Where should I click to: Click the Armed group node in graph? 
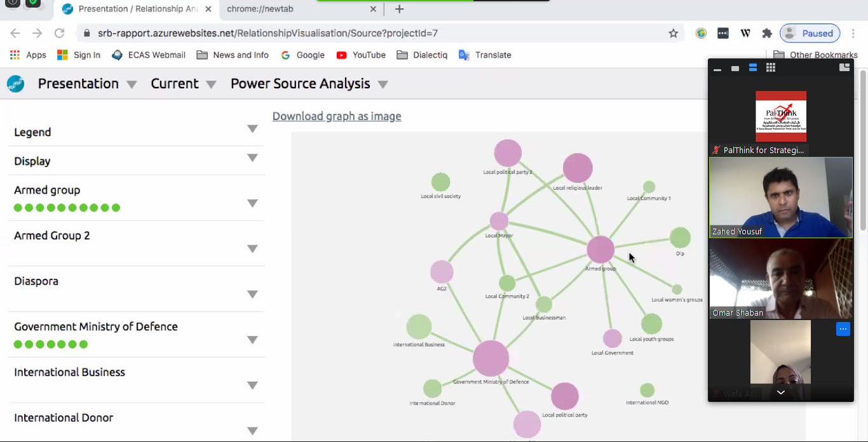click(600, 250)
